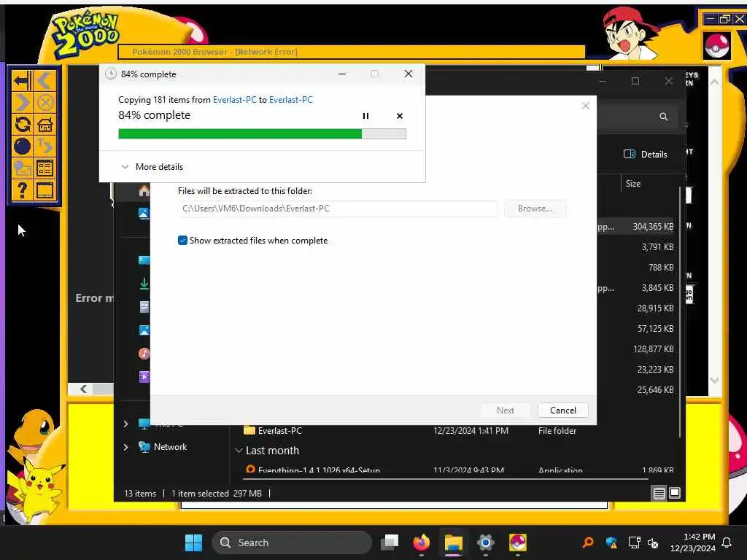Select the Everything-1.4.1.1026.x64-Setup file

tap(319, 470)
